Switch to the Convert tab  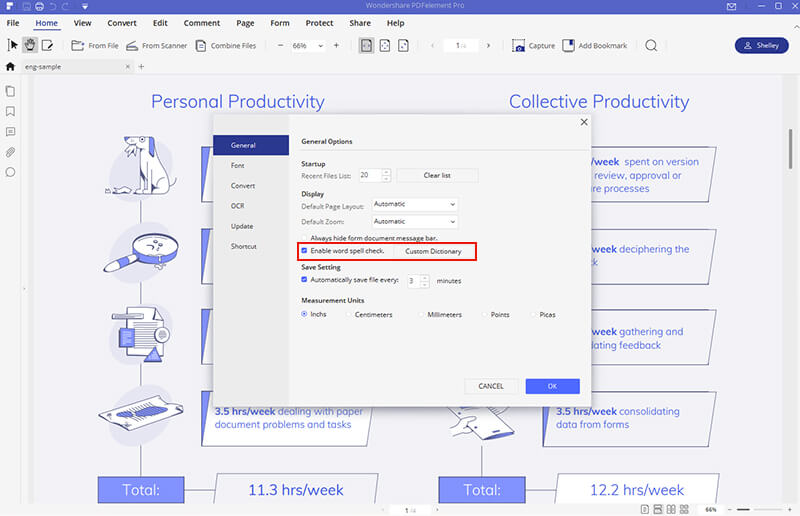coord(122,23)
